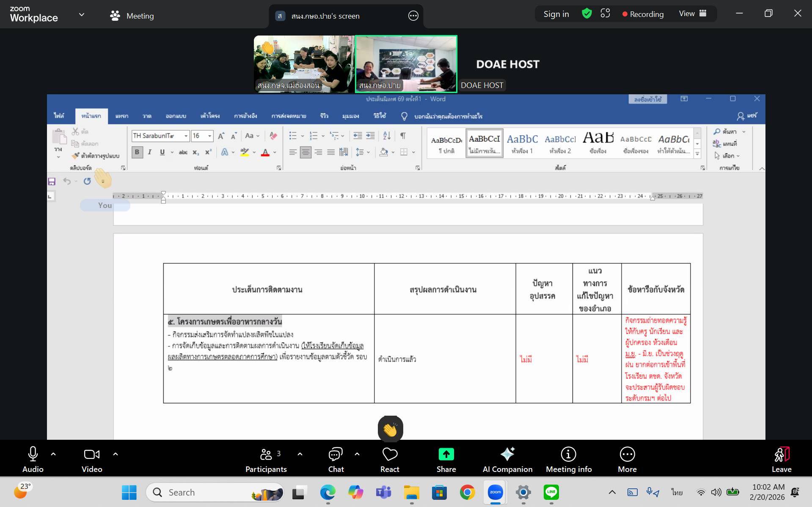Viewport: 812px width, 507px height.
Task: Leave the meeting
Action: 781,459
